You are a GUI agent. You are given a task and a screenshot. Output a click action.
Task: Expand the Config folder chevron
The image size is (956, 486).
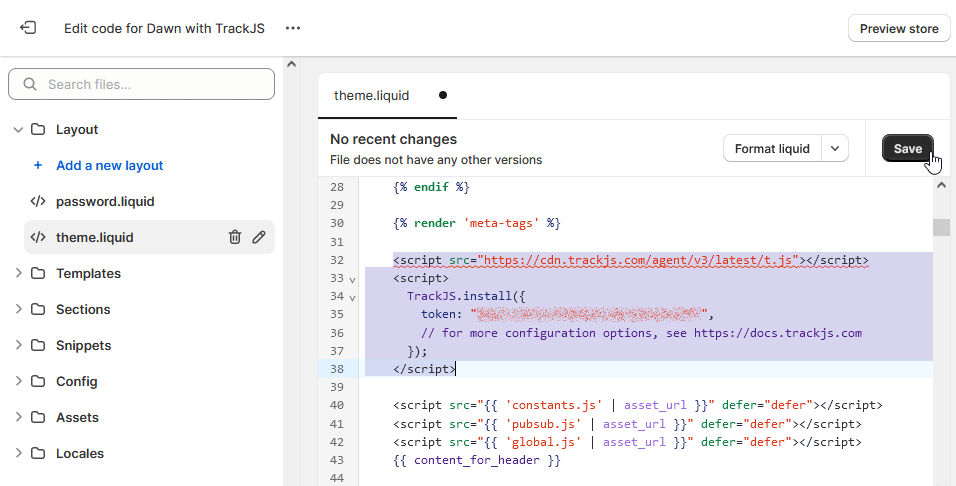[18, 381]
